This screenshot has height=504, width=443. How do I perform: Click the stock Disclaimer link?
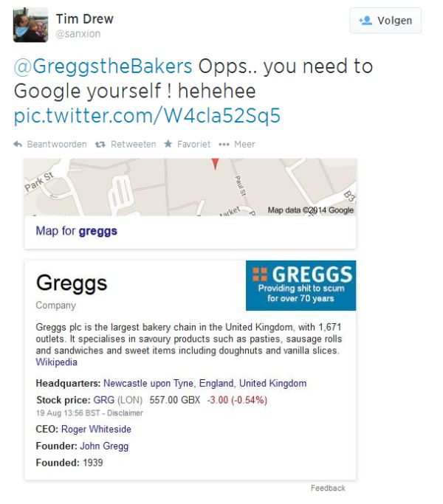pos(125,413)
